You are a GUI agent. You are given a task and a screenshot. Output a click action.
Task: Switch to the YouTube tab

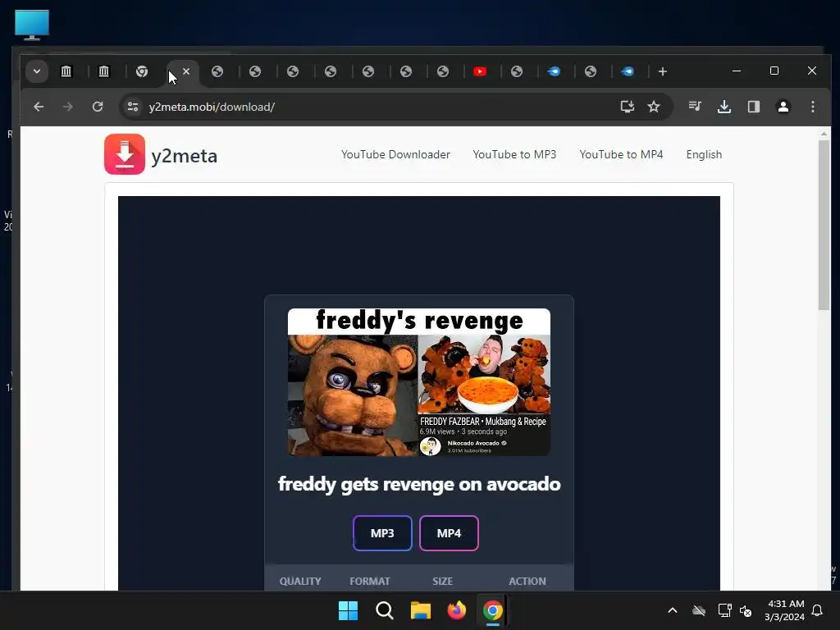(480, 71)
